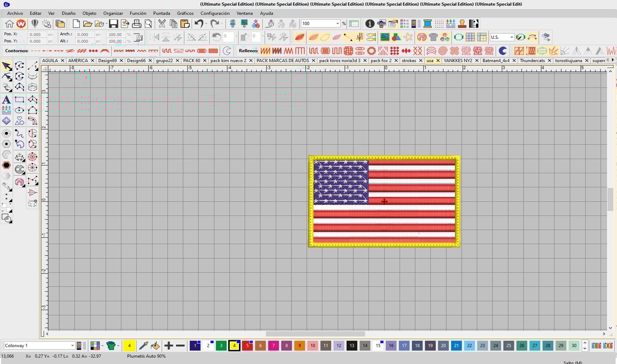
Task: Click the rubber stamp icon
Action: tap(462, 24)
